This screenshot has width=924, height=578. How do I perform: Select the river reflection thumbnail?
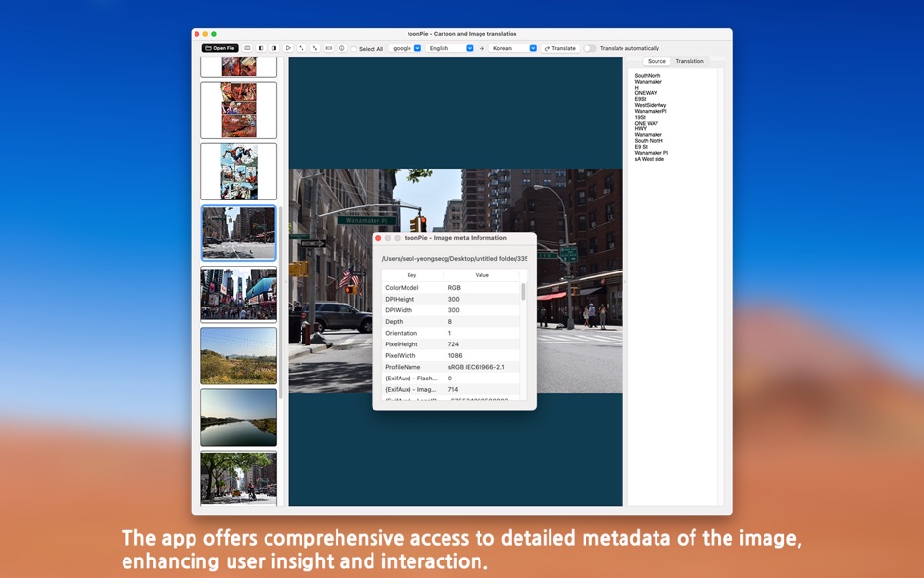click(238, 417)
